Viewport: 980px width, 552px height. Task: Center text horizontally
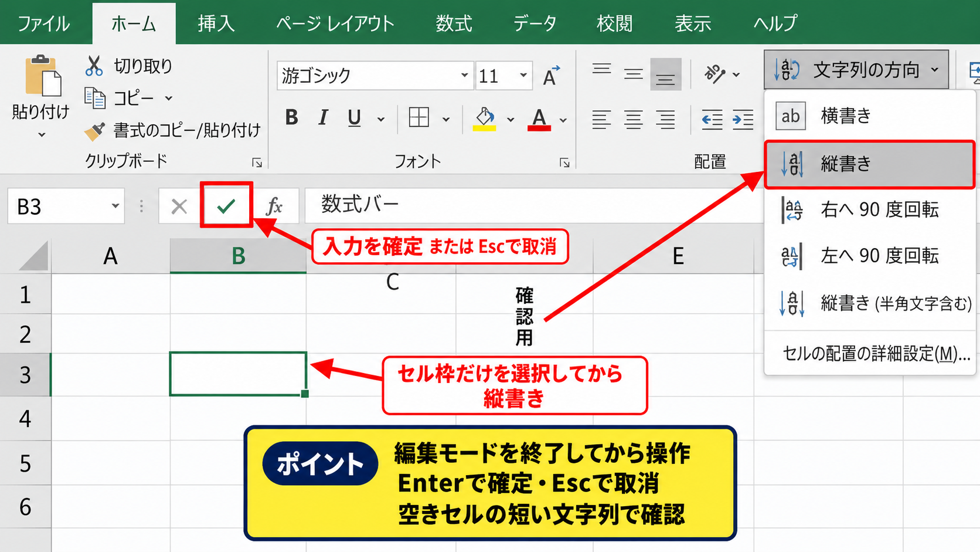coord(633,120)
